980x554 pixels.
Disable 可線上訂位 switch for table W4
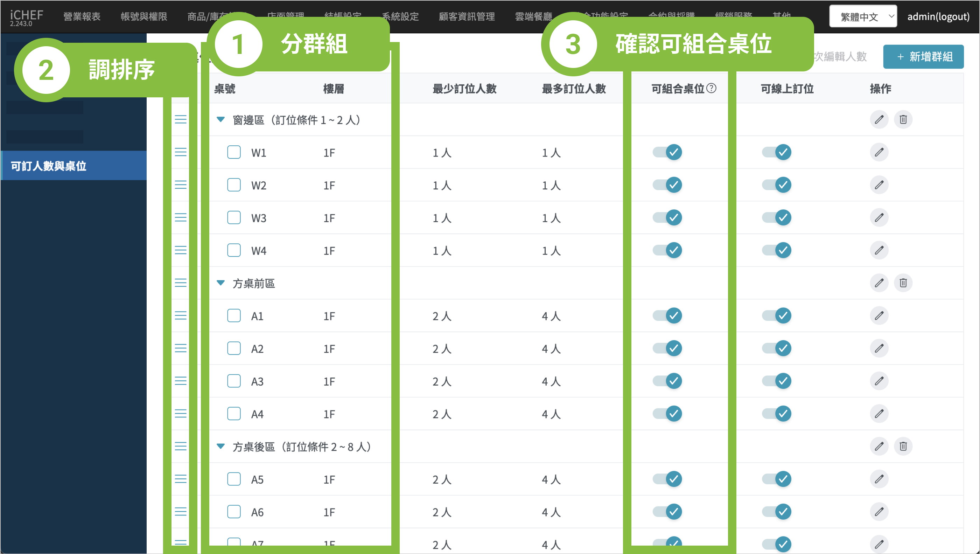[776, 250]
